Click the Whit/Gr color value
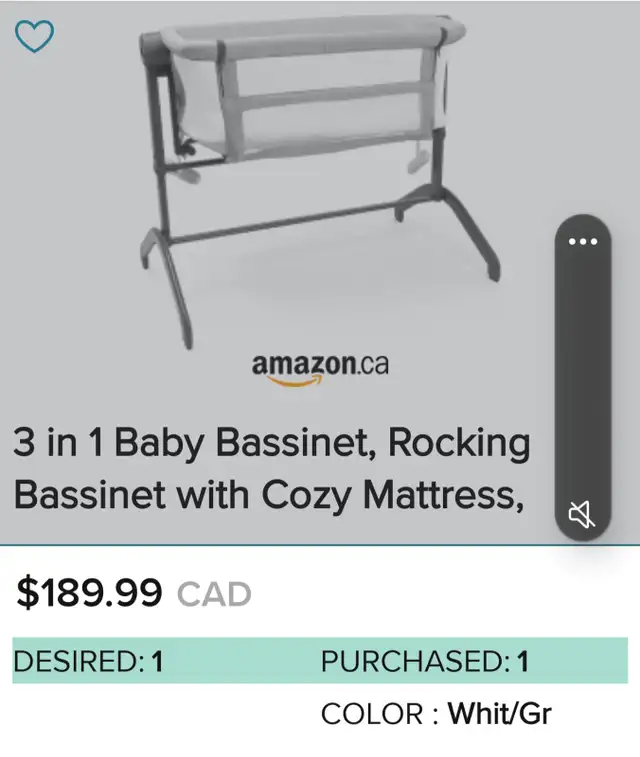The height and width of the screenshot is (757, 640). [500, 713]
